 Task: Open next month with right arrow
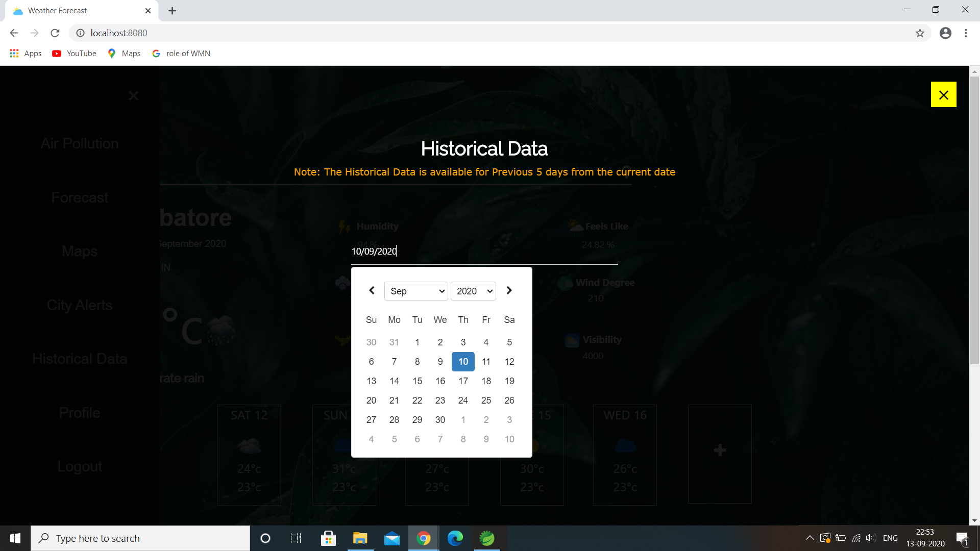pos(508,290)
